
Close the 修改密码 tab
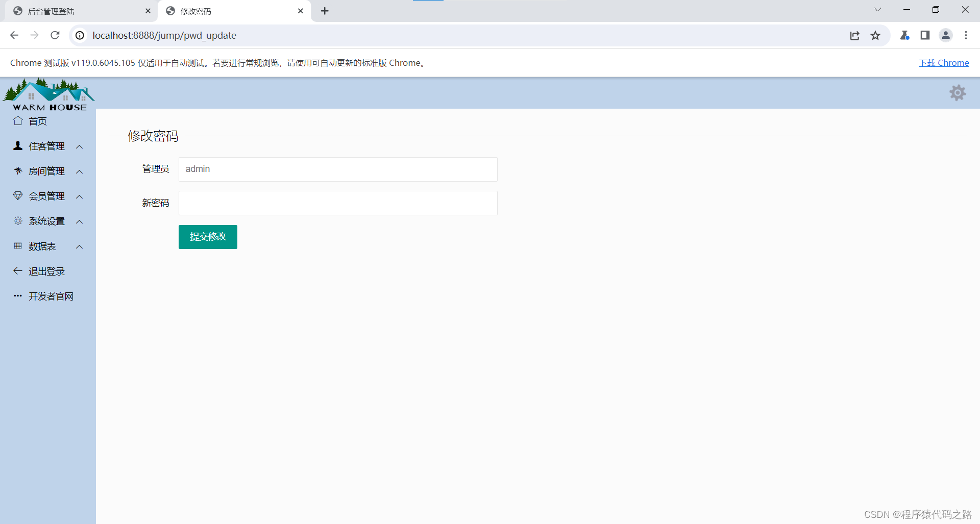coord(301,11)
